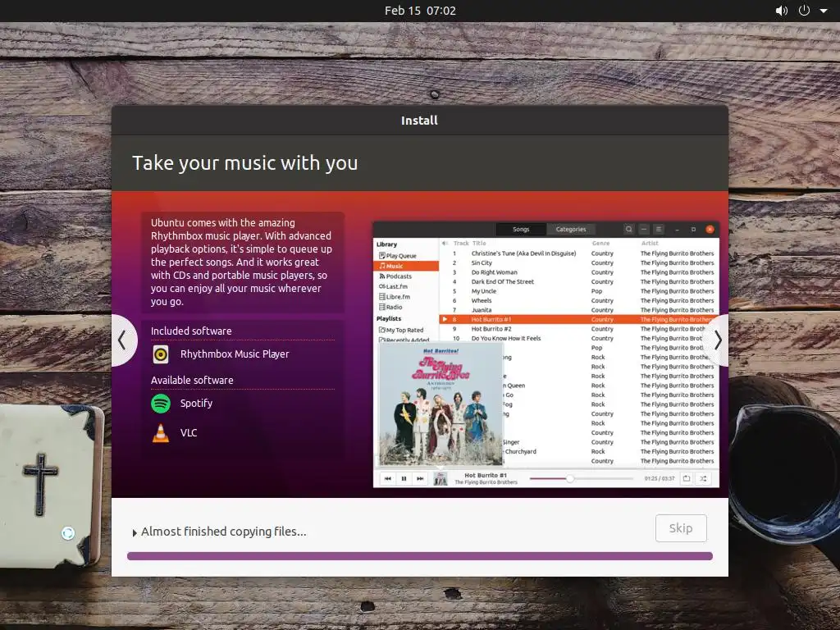This screenshot has width=840, height=630.
Task: Click the Flying Burrito Bros album cover
Action: tap(441, 404)
